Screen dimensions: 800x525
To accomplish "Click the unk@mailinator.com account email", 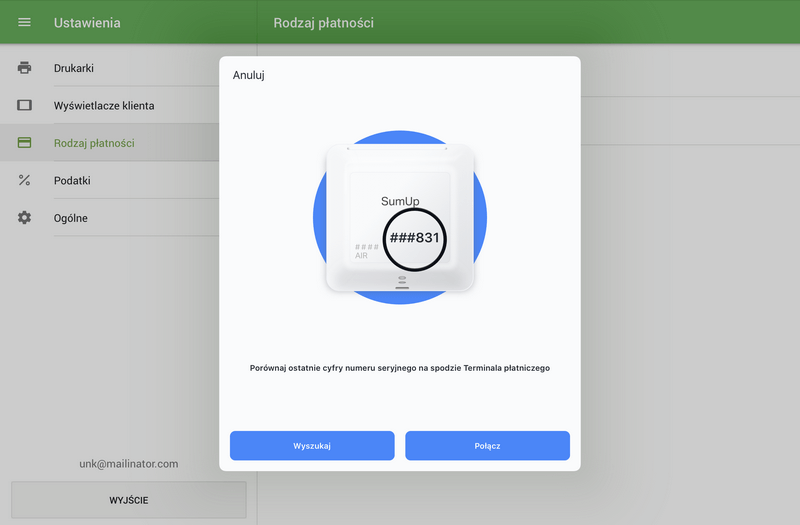I will pos(128,464).
